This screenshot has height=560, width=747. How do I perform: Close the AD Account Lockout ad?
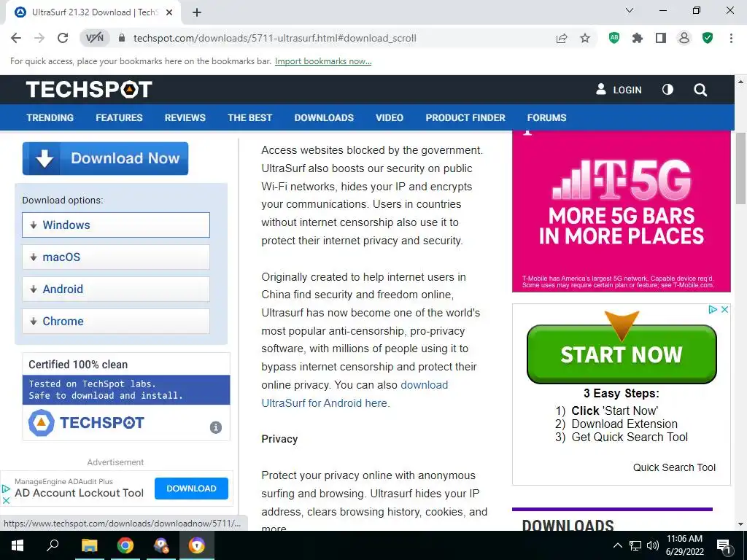pos(6,500)
